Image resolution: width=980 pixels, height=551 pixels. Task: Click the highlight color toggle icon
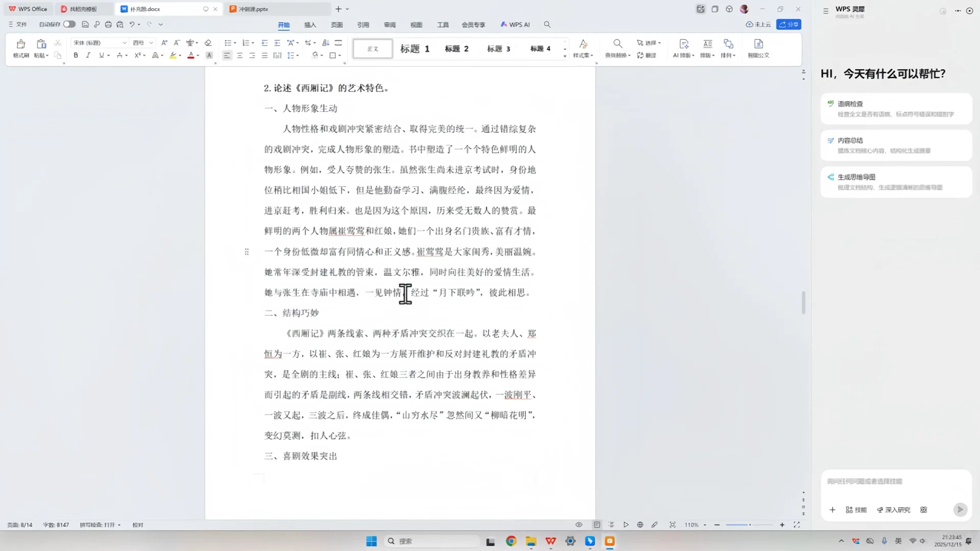(x=174, y=55)
